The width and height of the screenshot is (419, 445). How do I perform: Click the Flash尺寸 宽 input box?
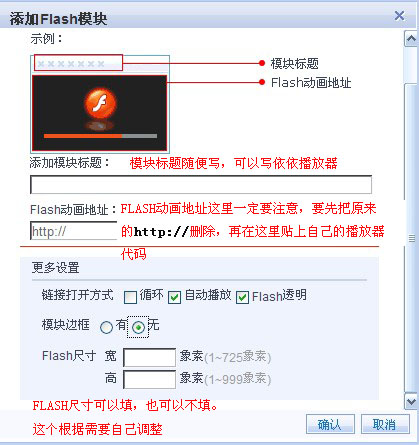pyautogui.click(x=149, y=357)
